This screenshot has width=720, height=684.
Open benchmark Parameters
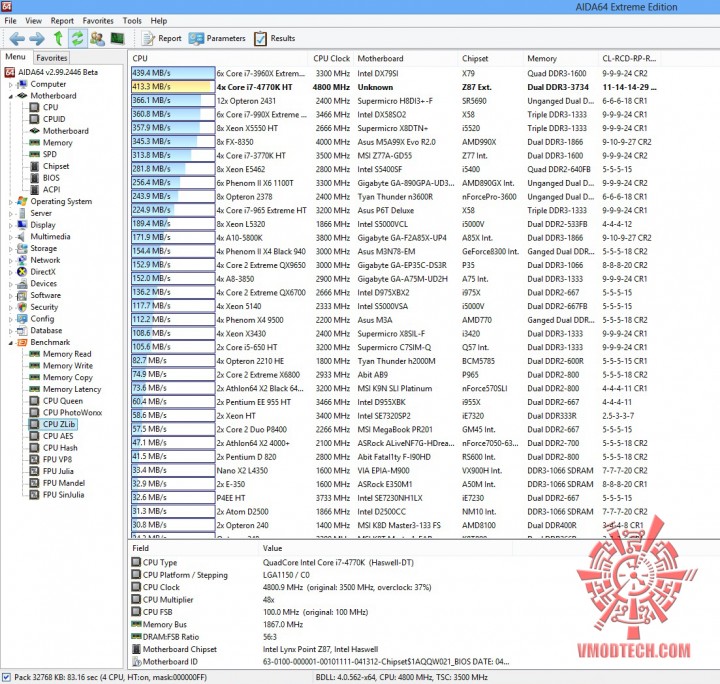[217, 39]
